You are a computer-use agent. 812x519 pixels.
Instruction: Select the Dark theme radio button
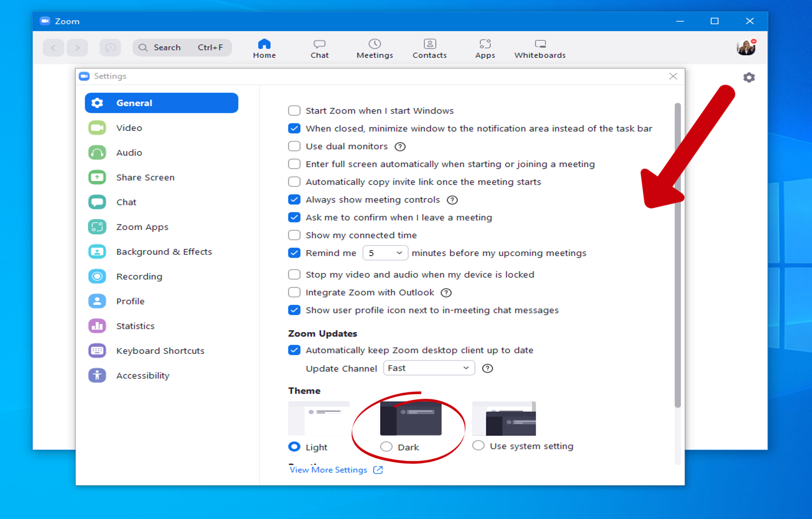(x=386, y=447)
